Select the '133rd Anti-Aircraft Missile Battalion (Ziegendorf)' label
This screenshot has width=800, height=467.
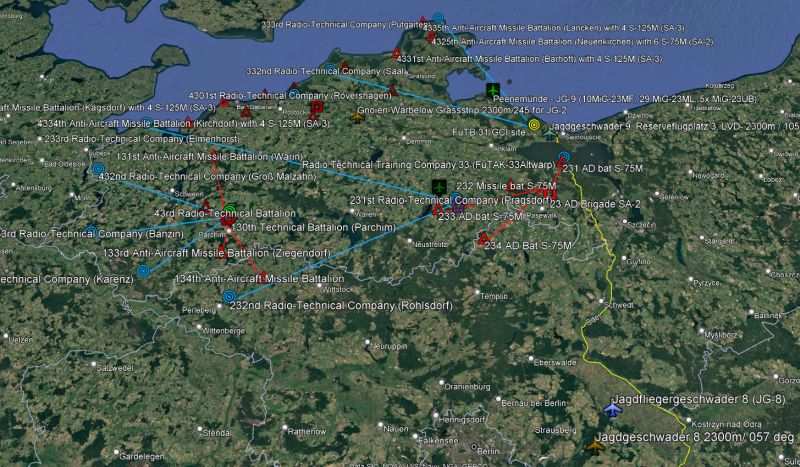[217, 253]
